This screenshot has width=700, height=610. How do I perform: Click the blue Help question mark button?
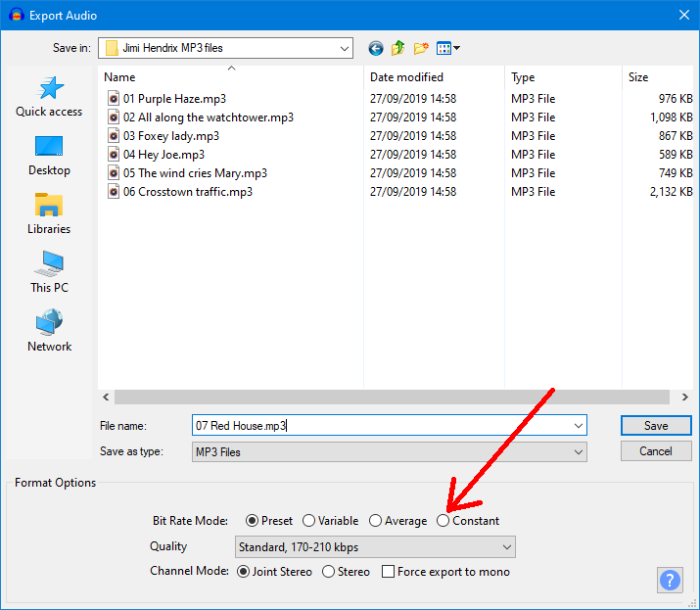coord(670,580)
